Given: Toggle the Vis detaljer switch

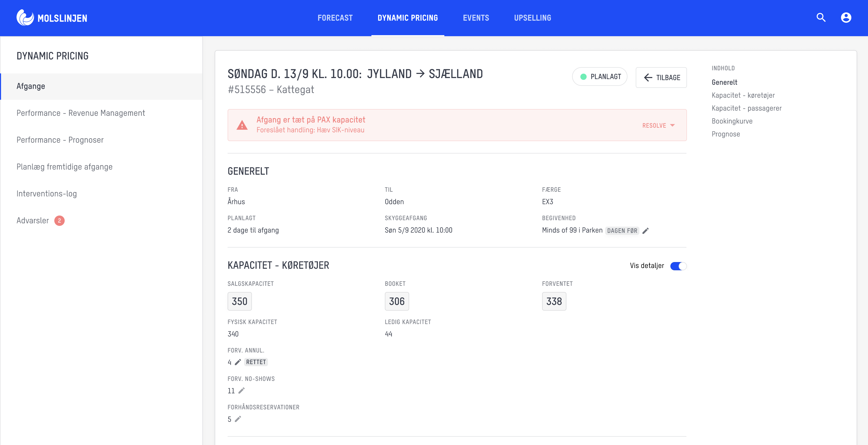Looking at the screenshot, I should click(678, 266).
